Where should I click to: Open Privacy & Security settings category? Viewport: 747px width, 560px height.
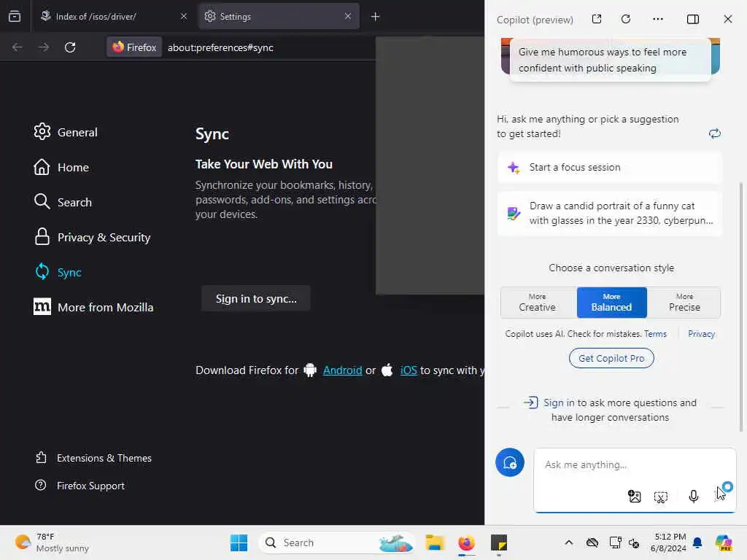pyautogui.click(x=93, y=237)
